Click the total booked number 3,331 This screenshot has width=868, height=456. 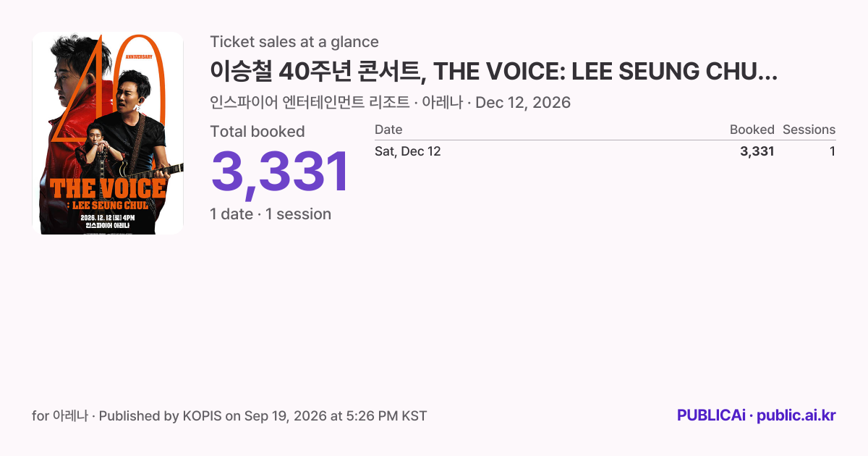[x=280, y=172]
